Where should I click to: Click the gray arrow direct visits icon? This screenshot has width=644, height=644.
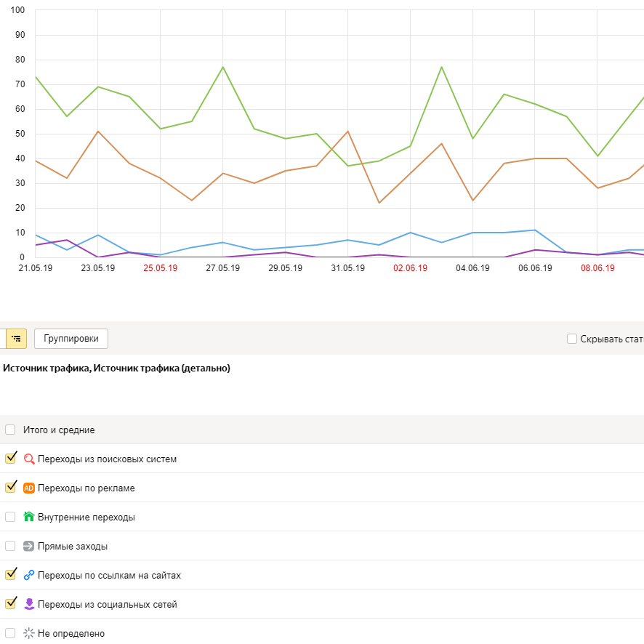pos(29,546)
